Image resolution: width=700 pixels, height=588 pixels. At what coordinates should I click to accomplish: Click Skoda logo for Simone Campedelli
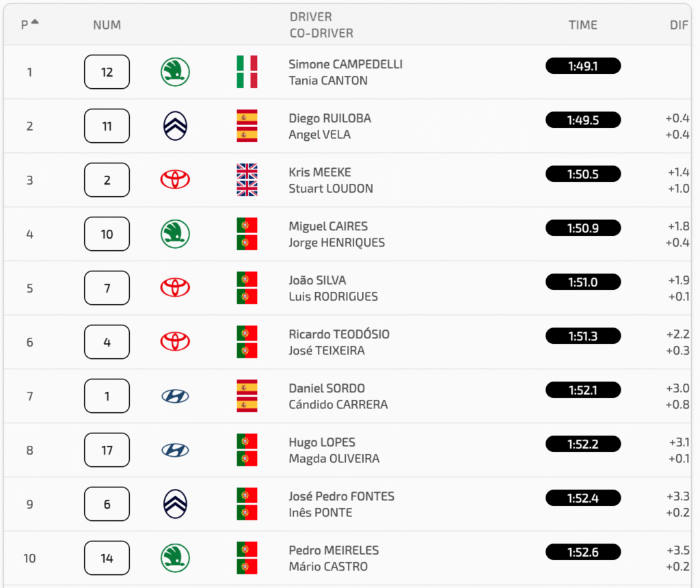click(175, 72)
